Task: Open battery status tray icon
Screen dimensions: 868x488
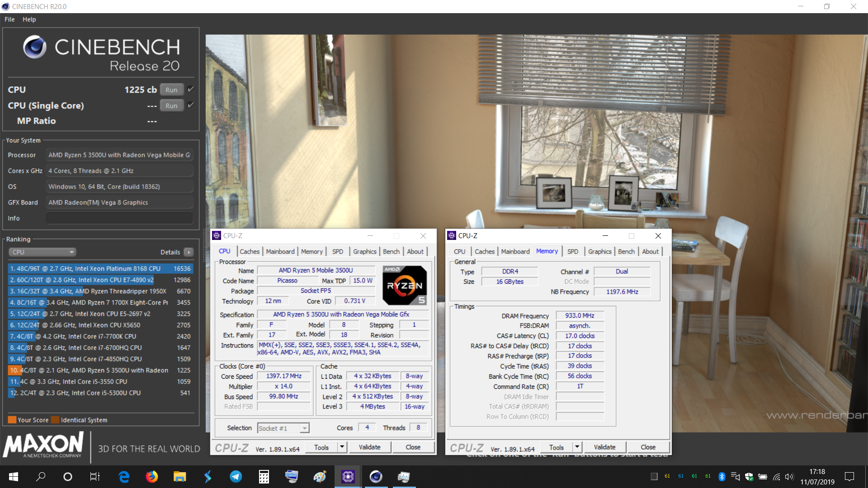Action: click(763, 477)
